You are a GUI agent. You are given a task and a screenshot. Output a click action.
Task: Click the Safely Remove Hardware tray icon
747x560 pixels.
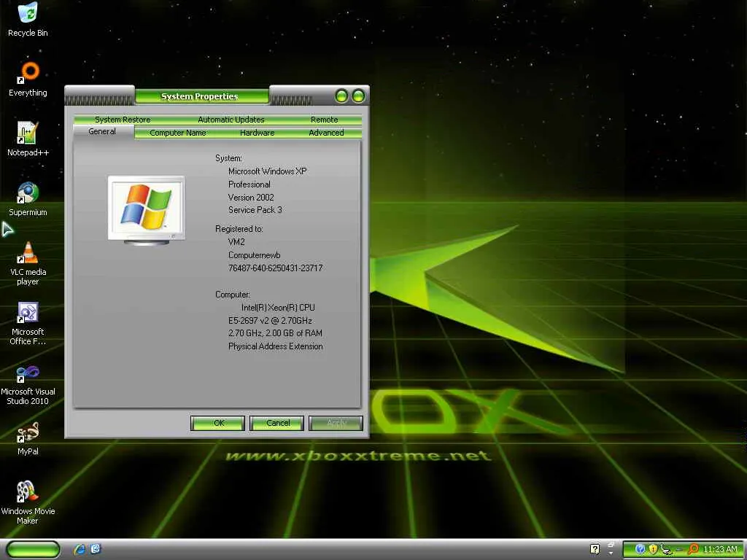666,549
